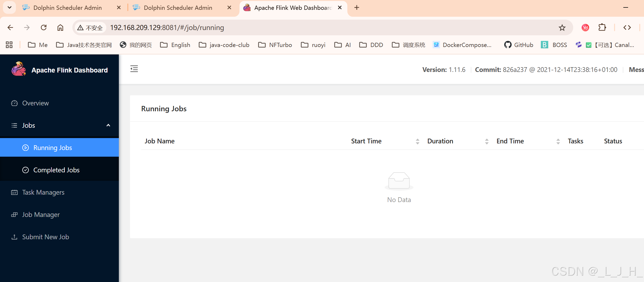The height and width of the screenshot is (282, 644).
Task: Open the Java技术各类官网 bookmark folder
Action: (84, 45)
